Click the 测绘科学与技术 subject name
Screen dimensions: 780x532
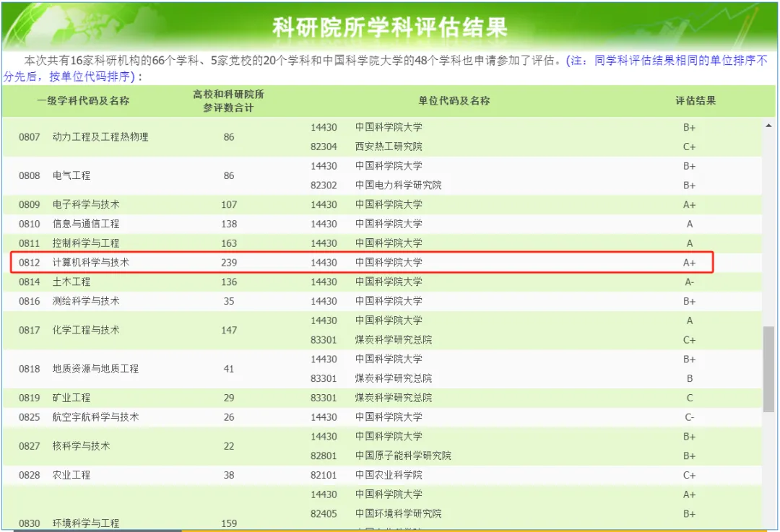point(85,301)
